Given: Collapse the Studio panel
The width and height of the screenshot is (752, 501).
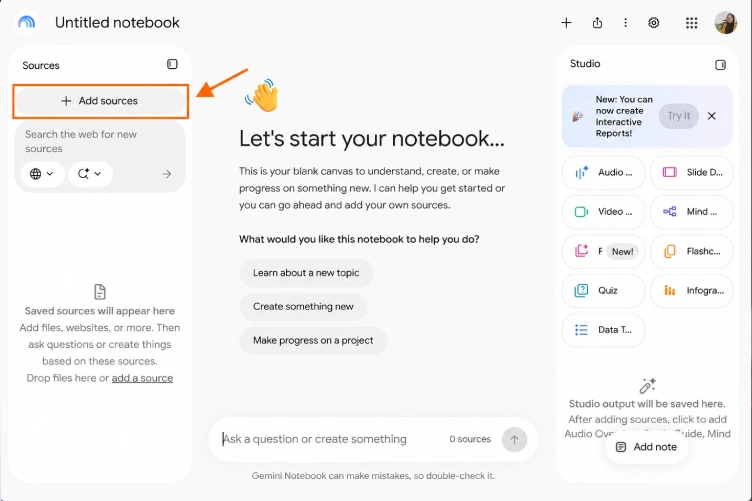Looking at the screenshot, I should pos(720,65).
